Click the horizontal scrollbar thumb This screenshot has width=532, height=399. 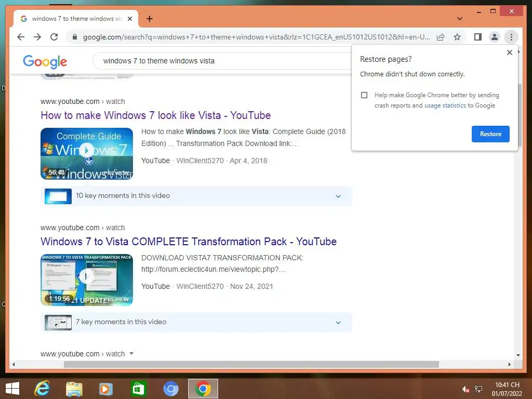coord(251,364)
